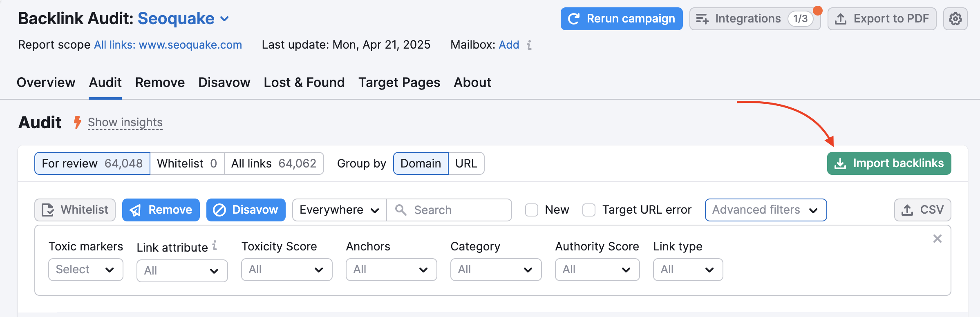Image resolution: width=980 pixels, height=317 pixels.
Task: Click the blue Disavow button
Action: click(246, 210)
